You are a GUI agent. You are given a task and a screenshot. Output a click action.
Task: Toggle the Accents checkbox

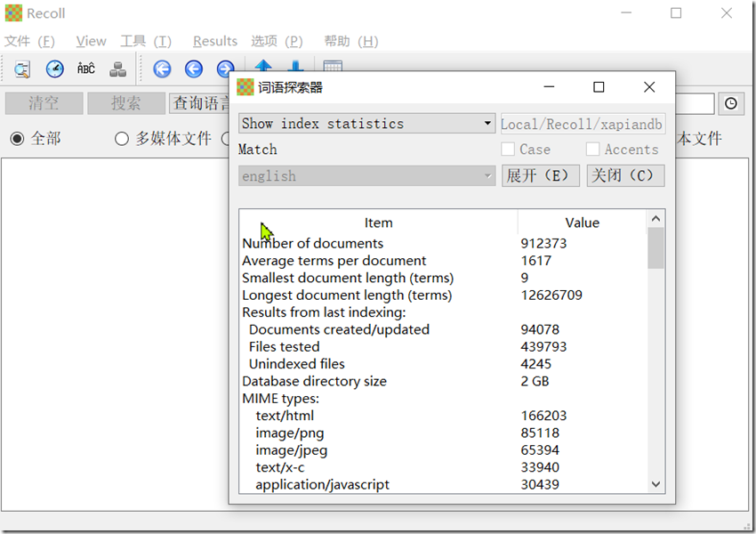(x=593, y=150)
